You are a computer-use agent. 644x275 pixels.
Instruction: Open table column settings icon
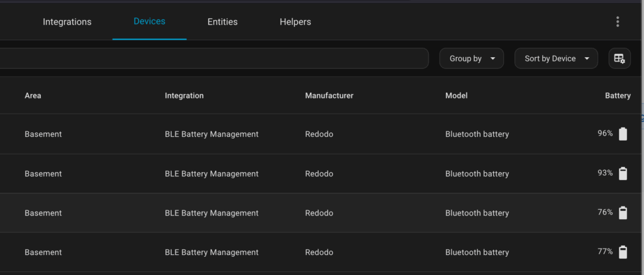[x=619, y=58]
